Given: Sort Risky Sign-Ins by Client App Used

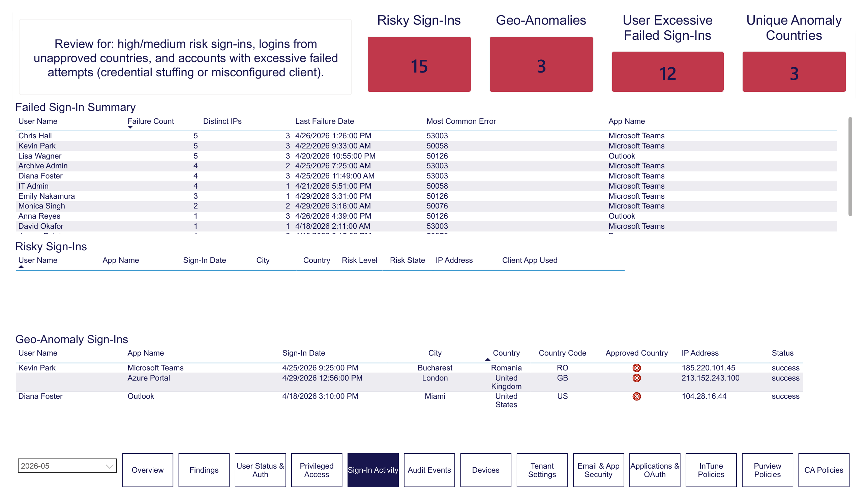Looking at the screenshot, I should pos(529,260).
